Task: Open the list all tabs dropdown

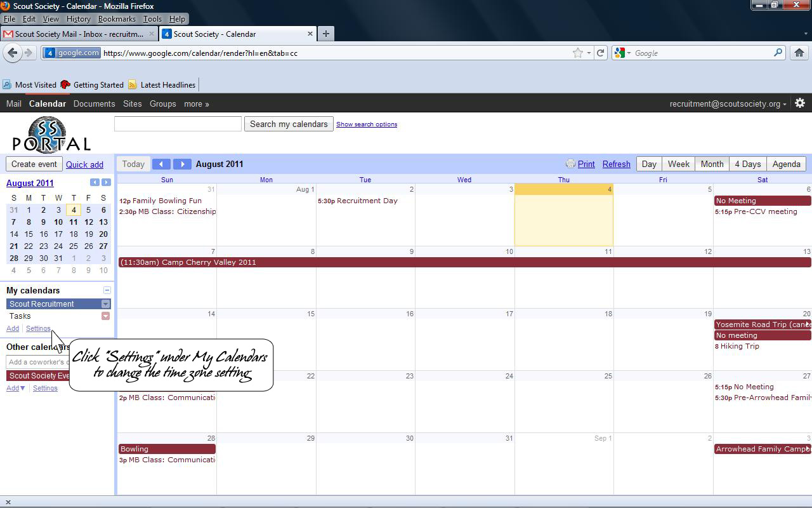Action: [x=805, y=34]
